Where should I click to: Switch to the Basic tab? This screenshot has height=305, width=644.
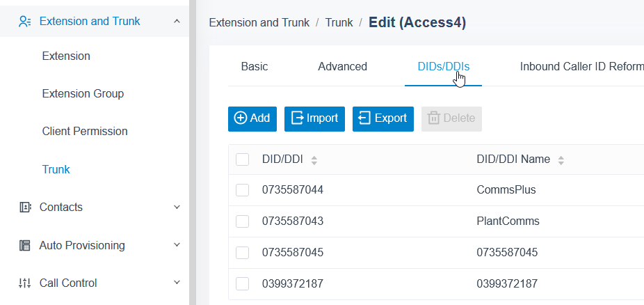coord(255,67)
